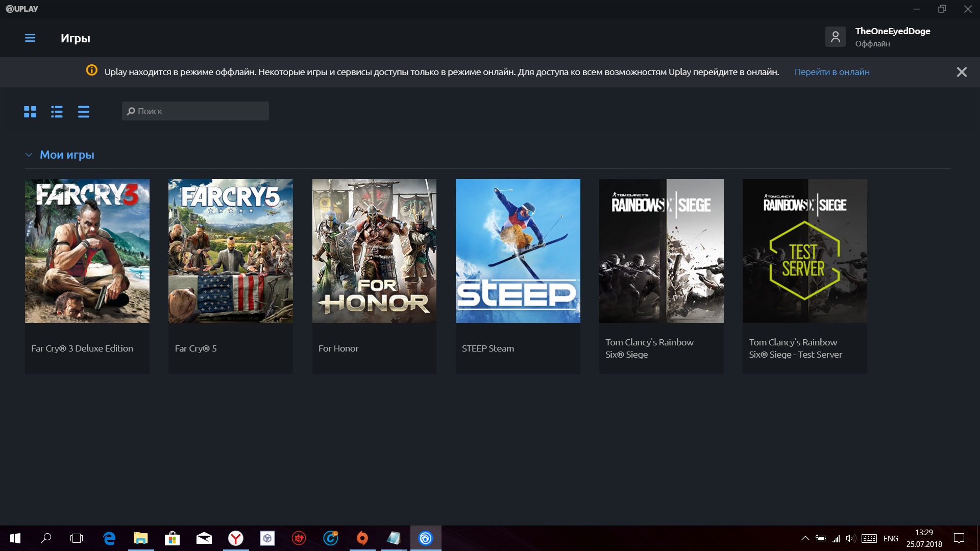980x551 pixels.
Task: Focus the 'Поиск' search field
Action: tap(195, 111)
